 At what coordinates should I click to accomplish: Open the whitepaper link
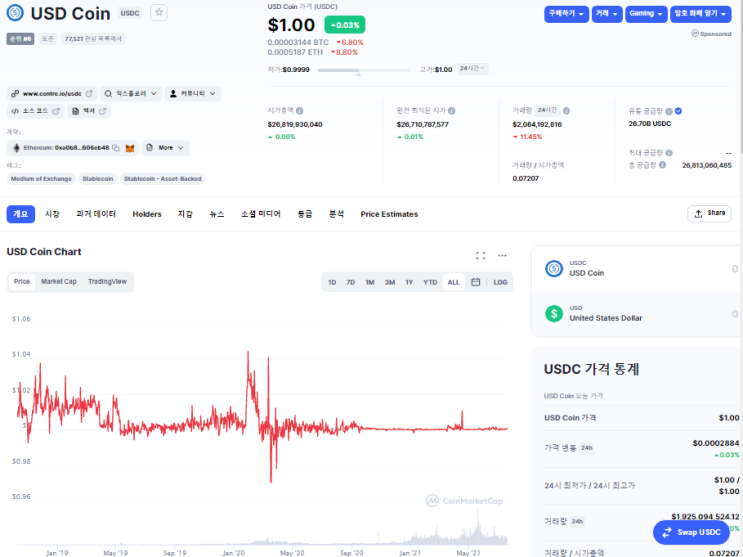click(89, 111)
